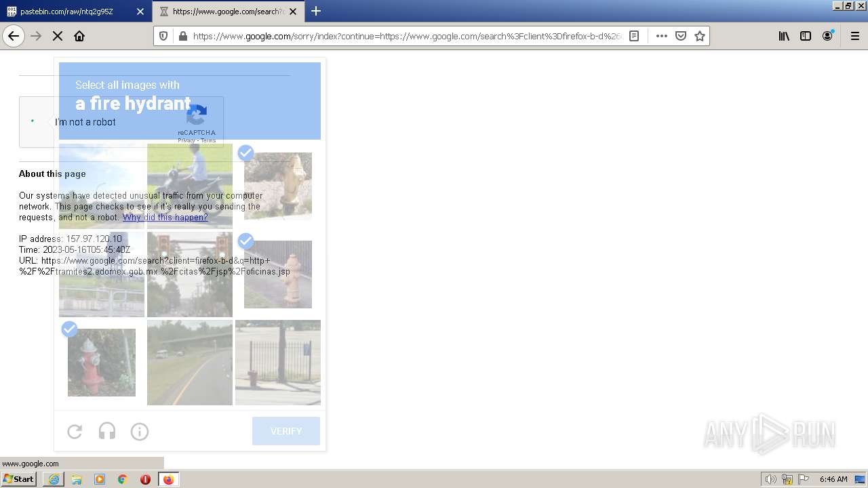
Task: Get a new captcha challenge
Action: click(x=75, y=431)
